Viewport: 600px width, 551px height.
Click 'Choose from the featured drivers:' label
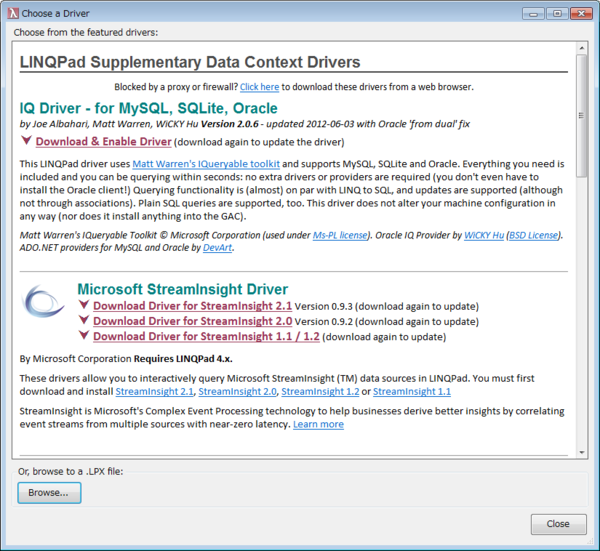click(x=86, y=33)
